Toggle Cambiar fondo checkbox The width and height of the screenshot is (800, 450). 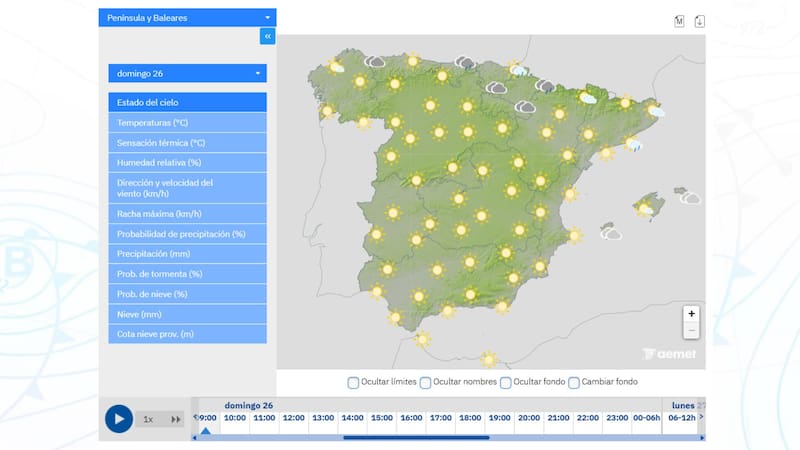pos(574,383)
